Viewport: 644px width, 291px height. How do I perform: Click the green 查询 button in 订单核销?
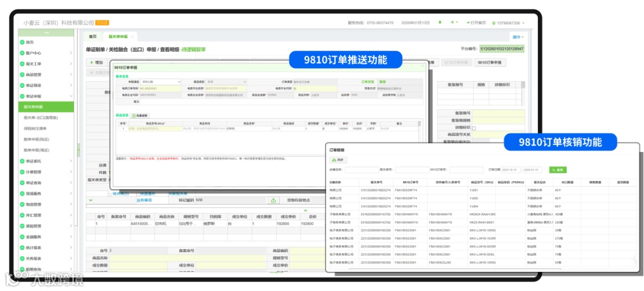click(558, 169)
